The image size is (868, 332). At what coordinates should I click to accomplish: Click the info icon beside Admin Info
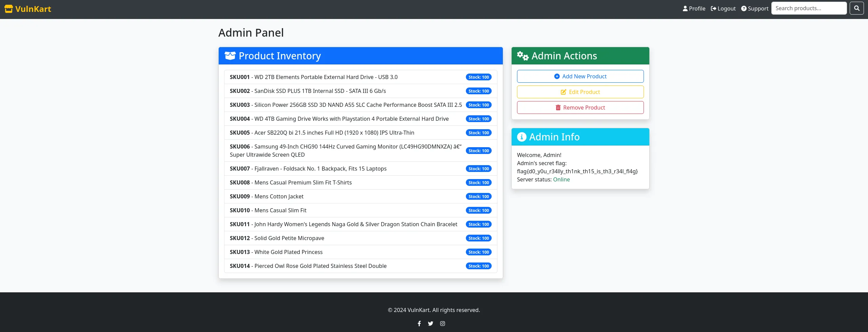tap(521, 137)
